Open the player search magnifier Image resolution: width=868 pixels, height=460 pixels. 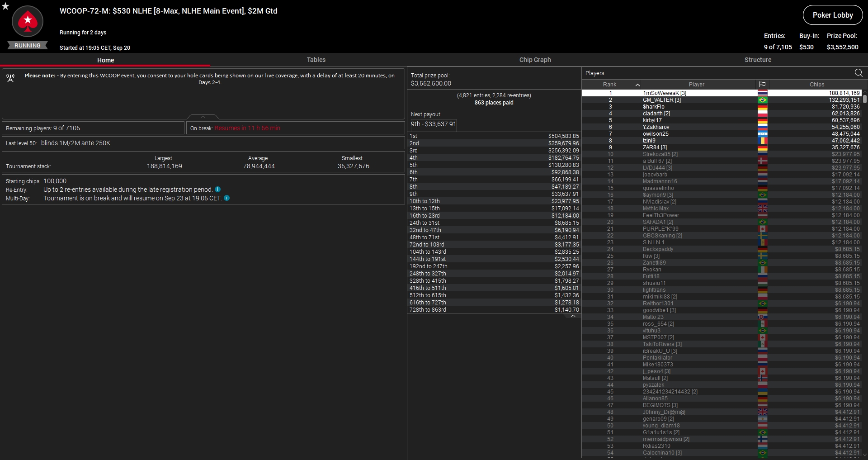tap(858, 73)
